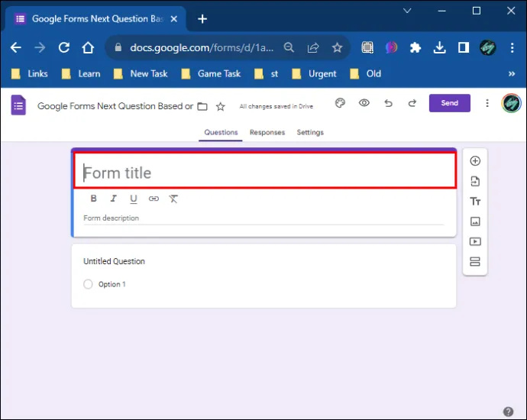The image size is (527, 420).
Task: Open the Learn bookmark folder
Action: (81, 74)
